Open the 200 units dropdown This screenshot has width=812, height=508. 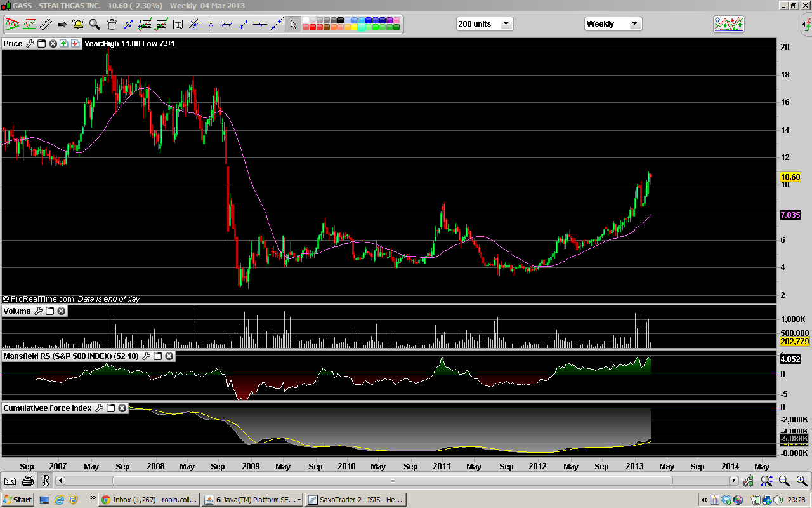click(x=506, y=24)
